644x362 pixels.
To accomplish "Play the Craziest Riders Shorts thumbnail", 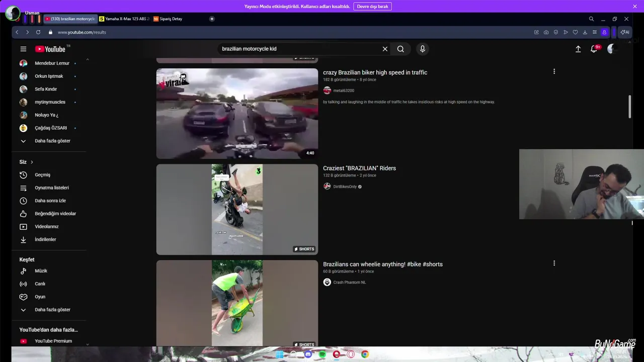I will [237, 209].
